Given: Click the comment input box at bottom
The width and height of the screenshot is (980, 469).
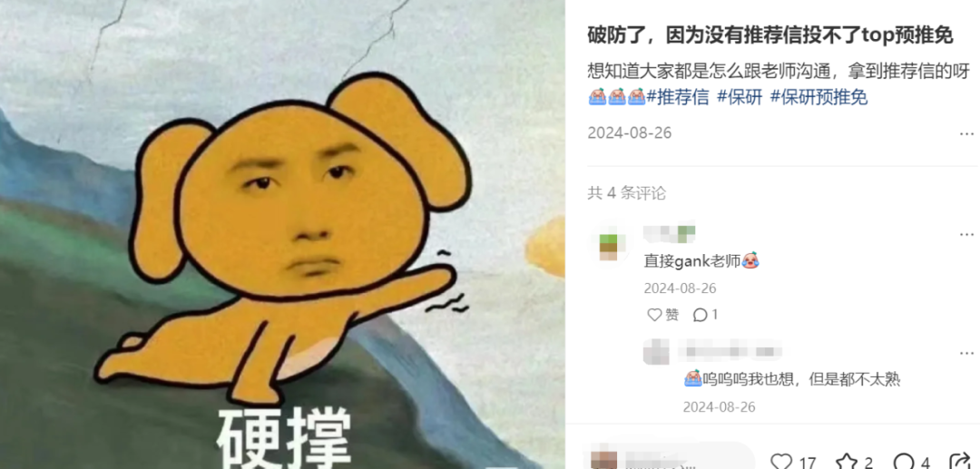Looking at the screenshot, I should 670,458.
